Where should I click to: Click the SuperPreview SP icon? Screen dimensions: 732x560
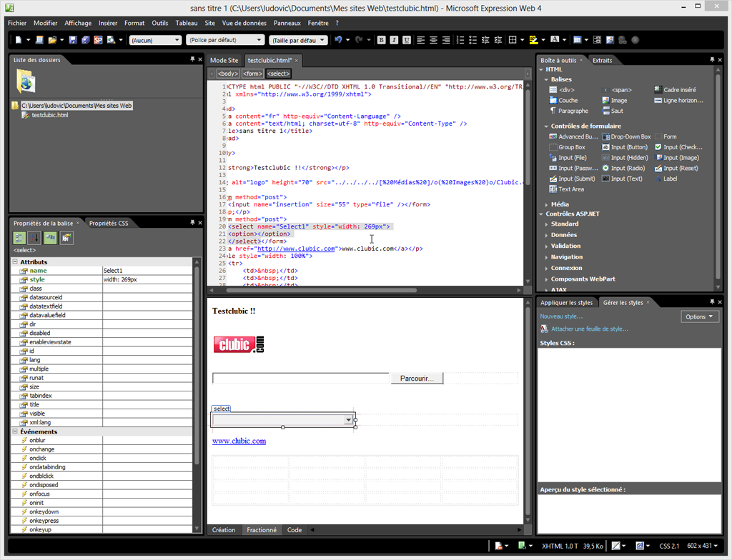(98, 40)
